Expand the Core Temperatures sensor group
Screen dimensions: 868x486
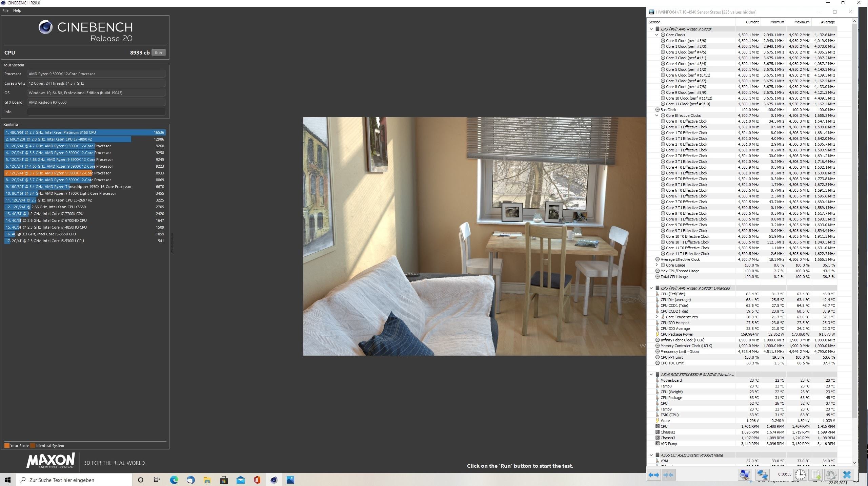657,317
